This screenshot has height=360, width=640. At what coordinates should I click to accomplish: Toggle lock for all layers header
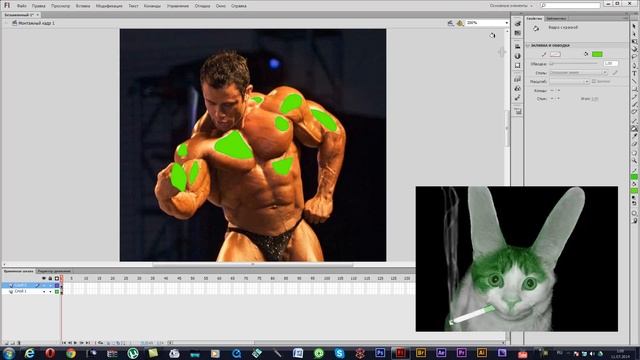point(50,278)
